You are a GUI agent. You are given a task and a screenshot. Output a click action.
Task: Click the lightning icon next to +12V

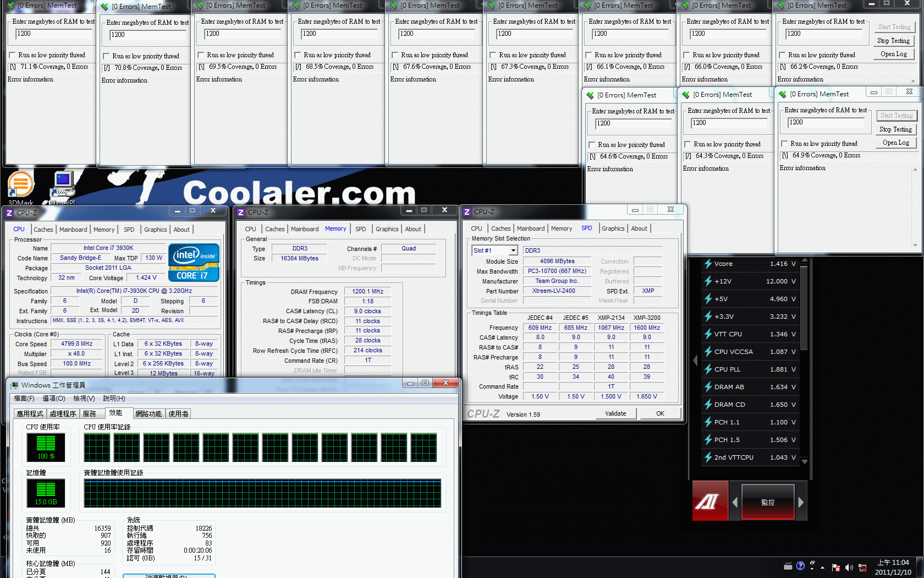pos(708,281)
